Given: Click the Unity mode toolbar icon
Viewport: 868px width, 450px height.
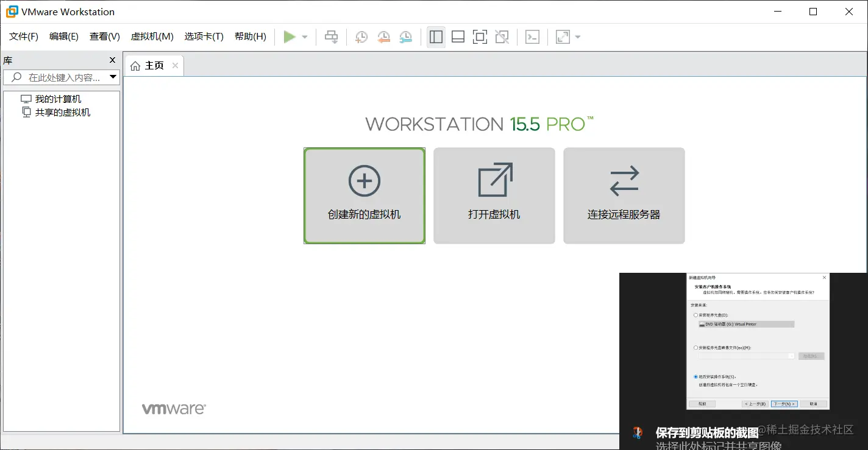Looking at the screenshot, I should tap(502, 37).
